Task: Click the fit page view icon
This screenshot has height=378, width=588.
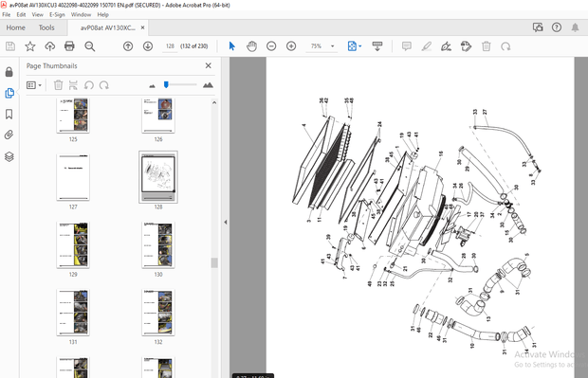Action: tap(352, 46)
